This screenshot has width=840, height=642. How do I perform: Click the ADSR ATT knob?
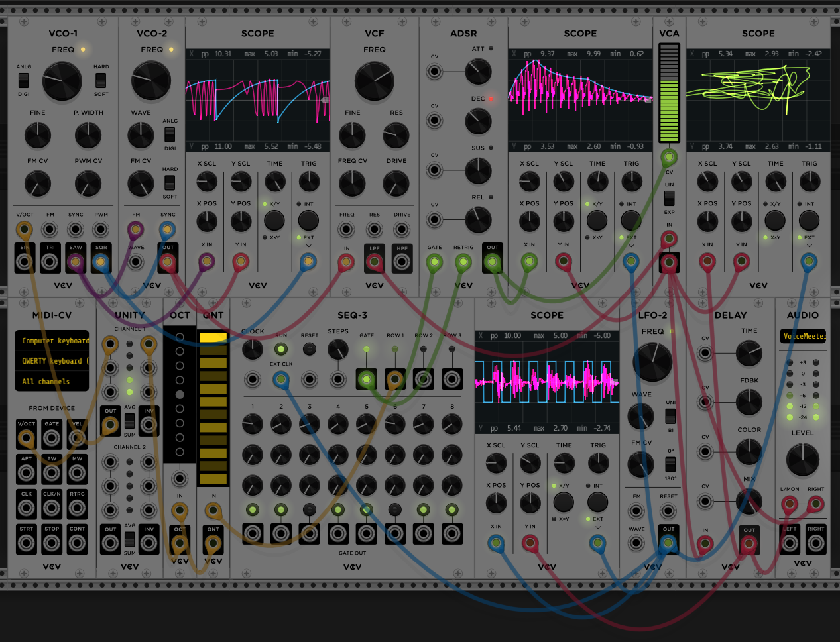tap(478, 72)
